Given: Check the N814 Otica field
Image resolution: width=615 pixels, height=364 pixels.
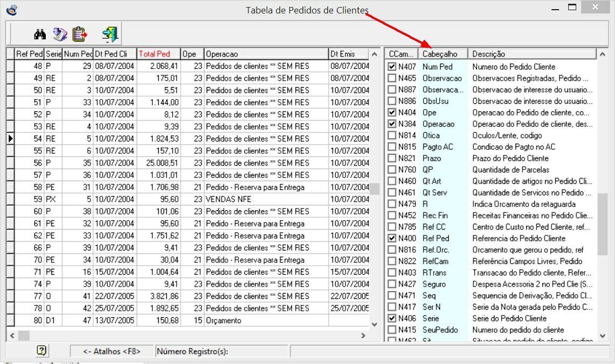Looking at the screenshot, I should [391, 135].
